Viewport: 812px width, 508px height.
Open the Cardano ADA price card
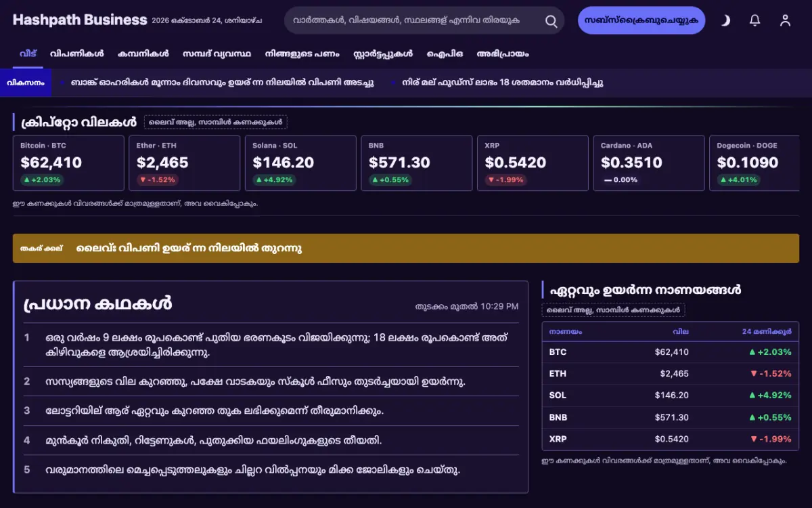pyautogui.click(x=649, y=163)
